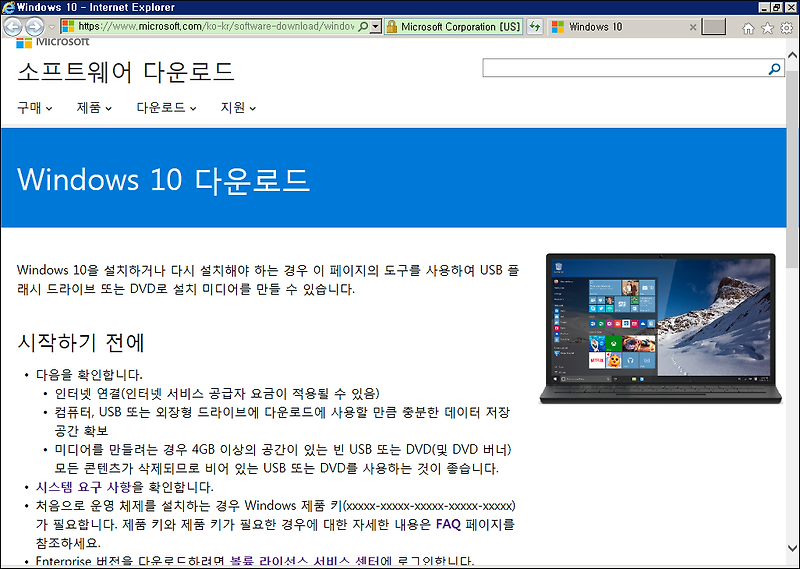Click the green Refresh page icon

pos(534,27)
